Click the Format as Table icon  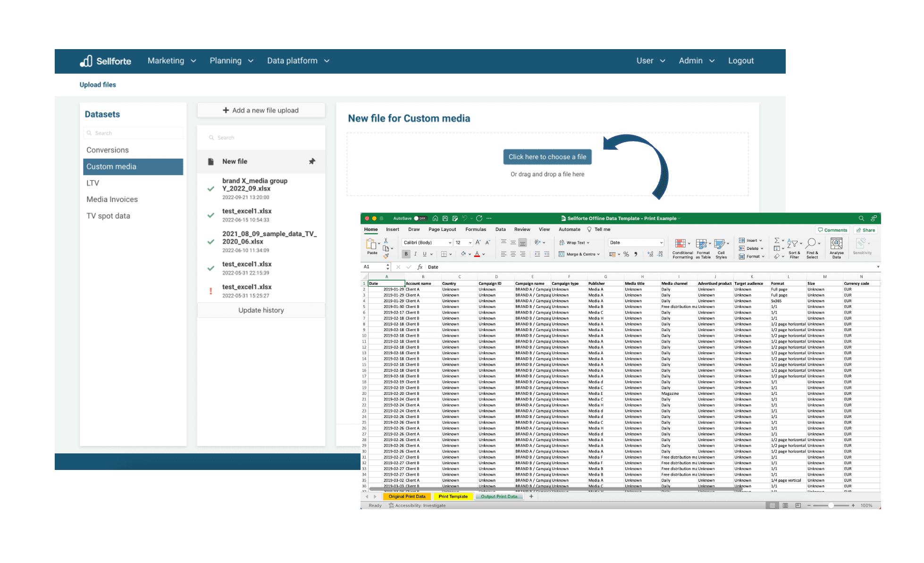[701, 244]
